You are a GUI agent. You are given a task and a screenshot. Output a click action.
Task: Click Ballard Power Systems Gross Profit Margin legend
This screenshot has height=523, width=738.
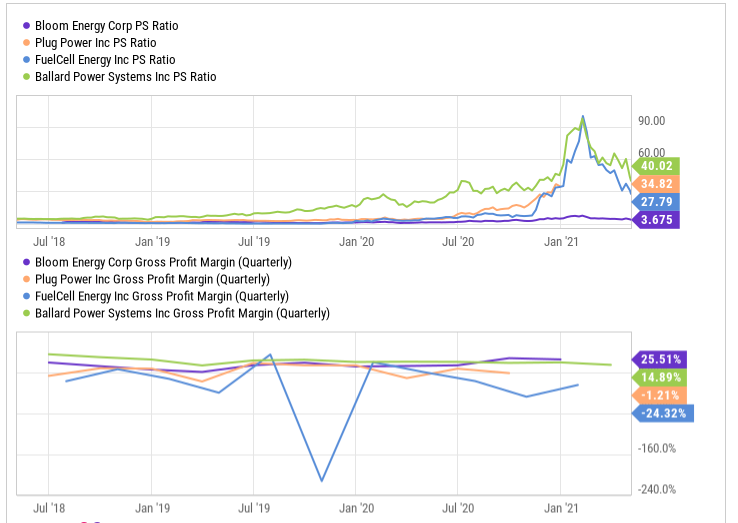click(x=182, y=313)
